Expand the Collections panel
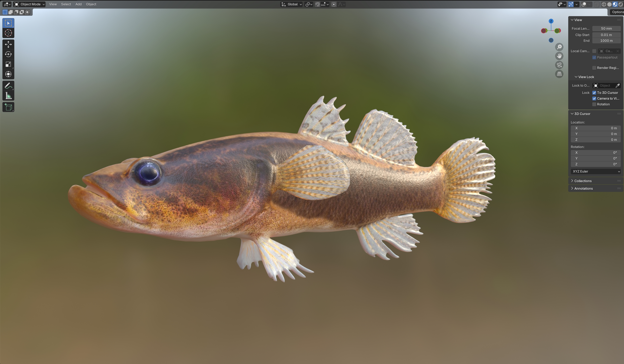Image resolution: width=624 pixels, height=364 pixels. 583,181
